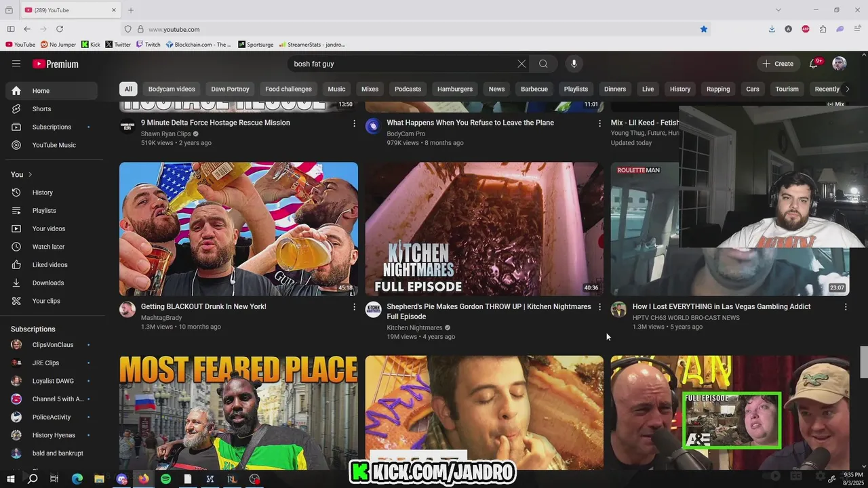Play 'Getting BLACKOUT Drunk In New York!' thumbnail
The image size is (868, 488).
[x=239, y=229]
